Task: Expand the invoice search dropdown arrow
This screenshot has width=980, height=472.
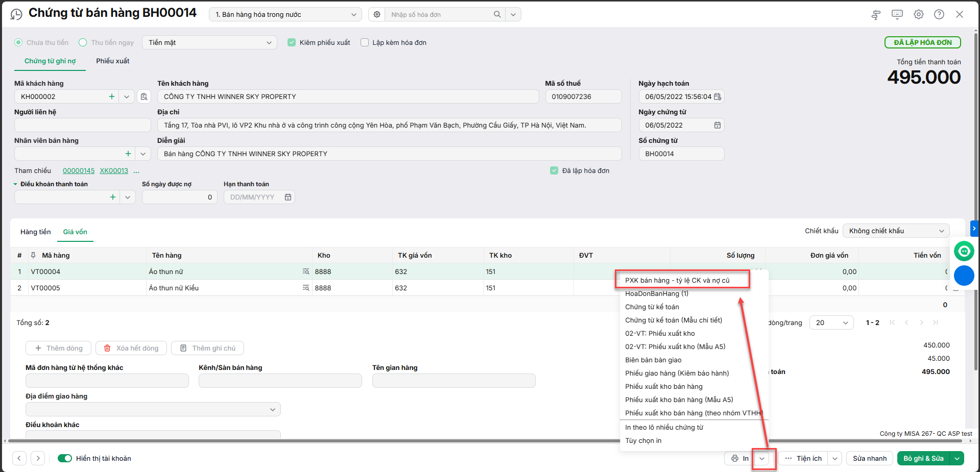Action: pos(513,14)
